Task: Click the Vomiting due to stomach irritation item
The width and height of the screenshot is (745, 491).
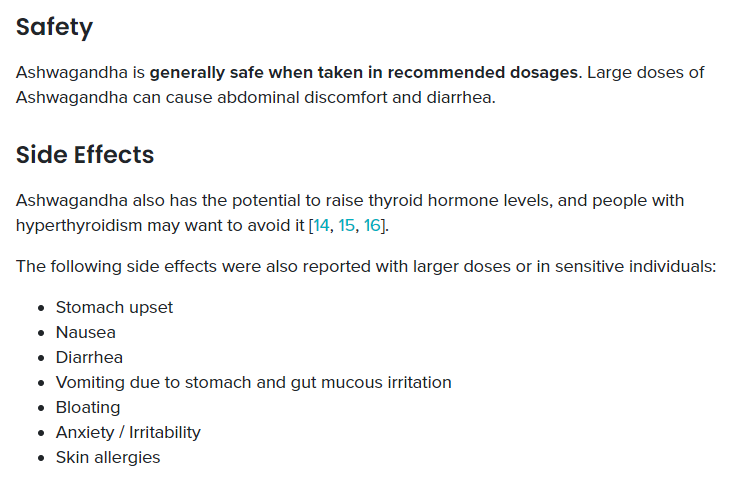Action: pyautogui.click(x=253, y=383)
